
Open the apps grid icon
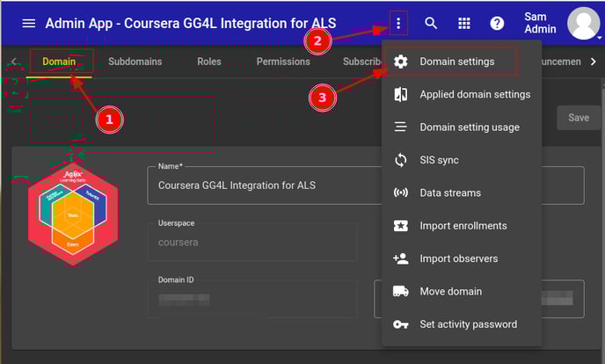pos(464,24)
